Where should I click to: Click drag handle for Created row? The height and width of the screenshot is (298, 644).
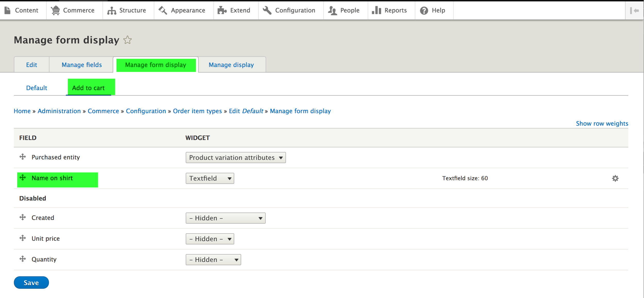coord(23,217)
